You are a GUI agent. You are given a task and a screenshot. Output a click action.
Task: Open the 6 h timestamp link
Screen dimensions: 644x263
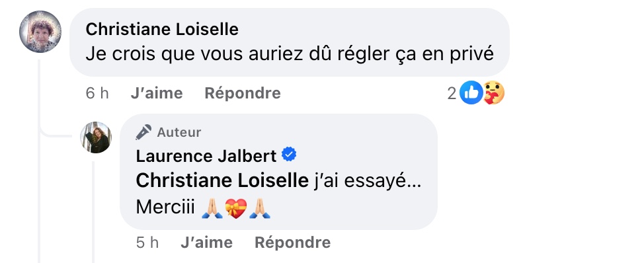(97, 93)
